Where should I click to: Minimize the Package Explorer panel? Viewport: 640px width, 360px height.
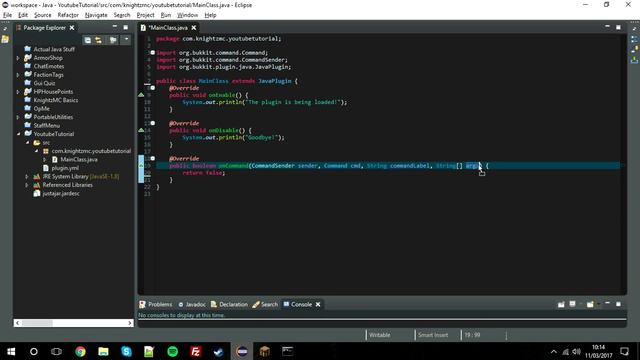tap(115, 27)
